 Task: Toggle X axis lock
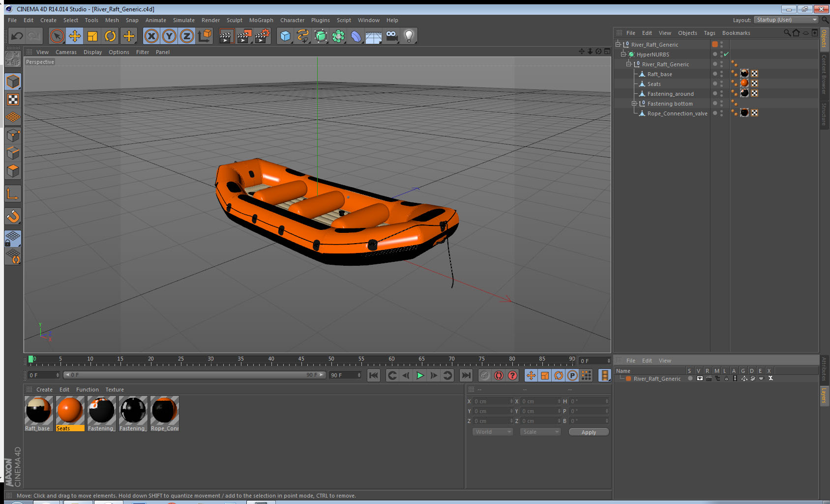tap(151, 36)
